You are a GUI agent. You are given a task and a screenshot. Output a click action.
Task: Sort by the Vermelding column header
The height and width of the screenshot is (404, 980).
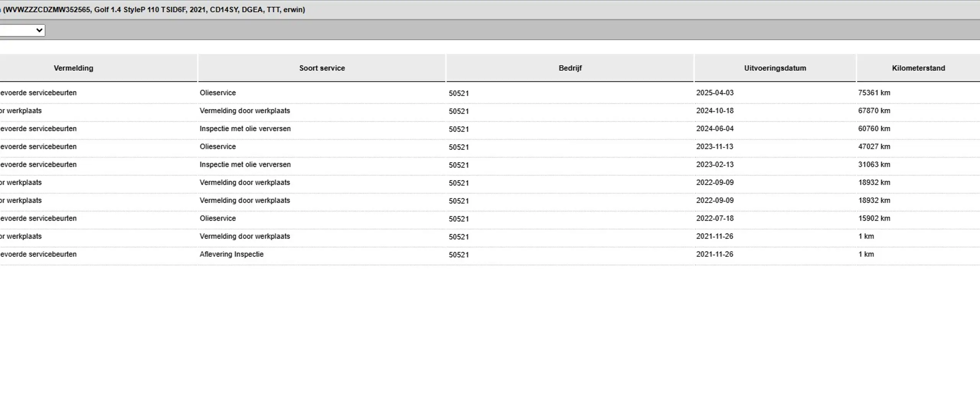click(73, 68)
